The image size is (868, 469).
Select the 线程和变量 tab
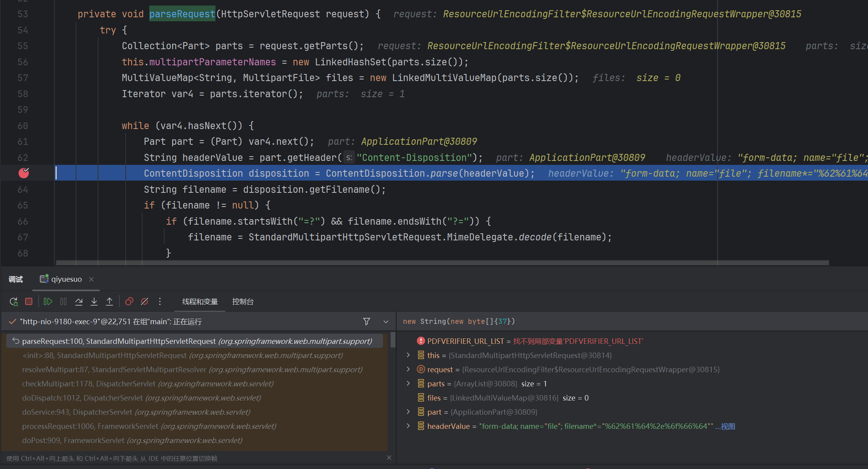(x=200, y=302)
